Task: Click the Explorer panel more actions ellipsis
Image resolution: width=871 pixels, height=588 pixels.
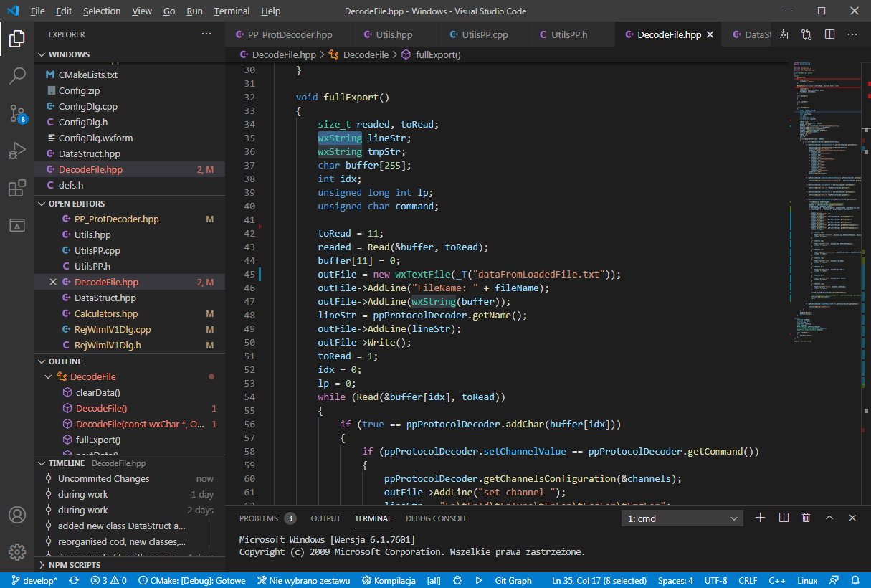Action: [x=206, y=34]
